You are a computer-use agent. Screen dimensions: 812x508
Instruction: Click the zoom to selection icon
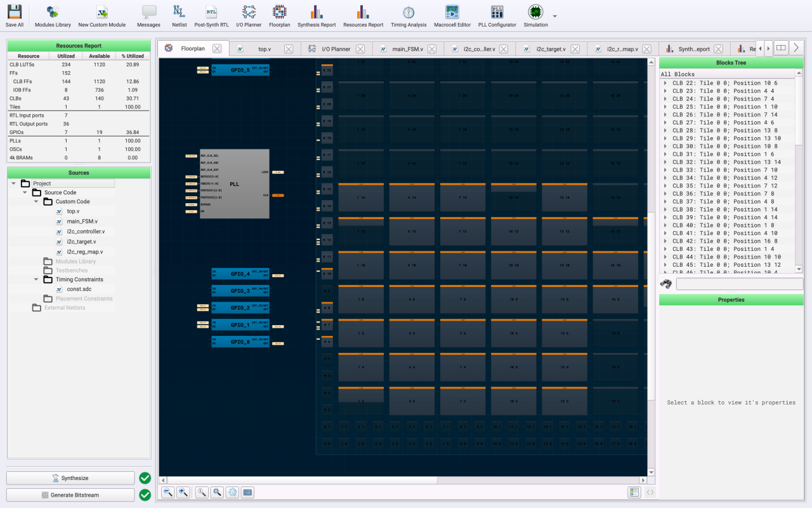point(217,492)
